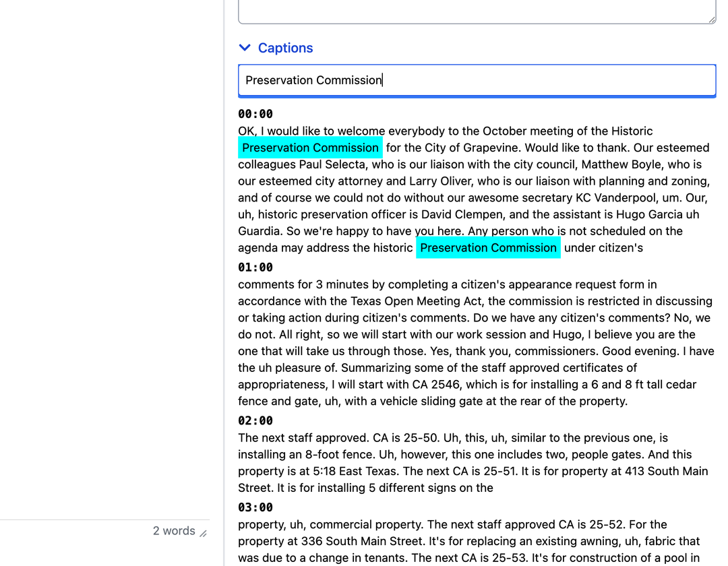Click the Captions section heading
The width and height of the screenshot is (728, 566).
285,48
